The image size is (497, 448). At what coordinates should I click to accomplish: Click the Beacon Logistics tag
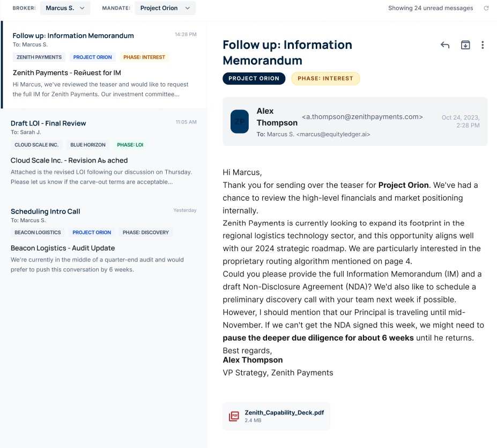[38, 232]
